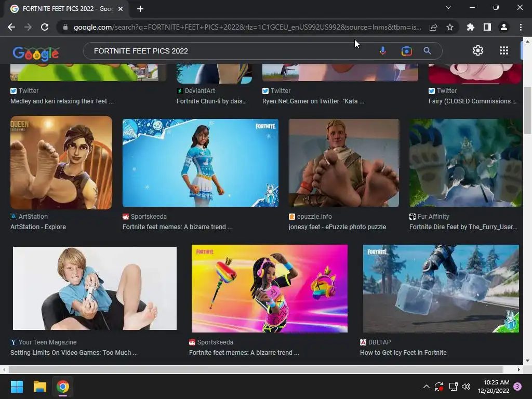The width and height of the screenshot is (532, 399).
Task: Click the browser forward arrow
Action: (28, 27)
